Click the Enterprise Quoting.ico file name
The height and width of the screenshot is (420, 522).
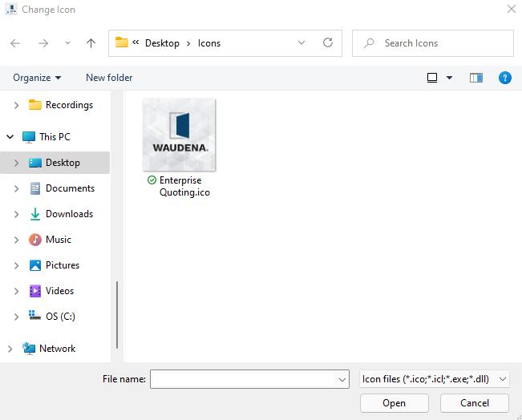184,187
